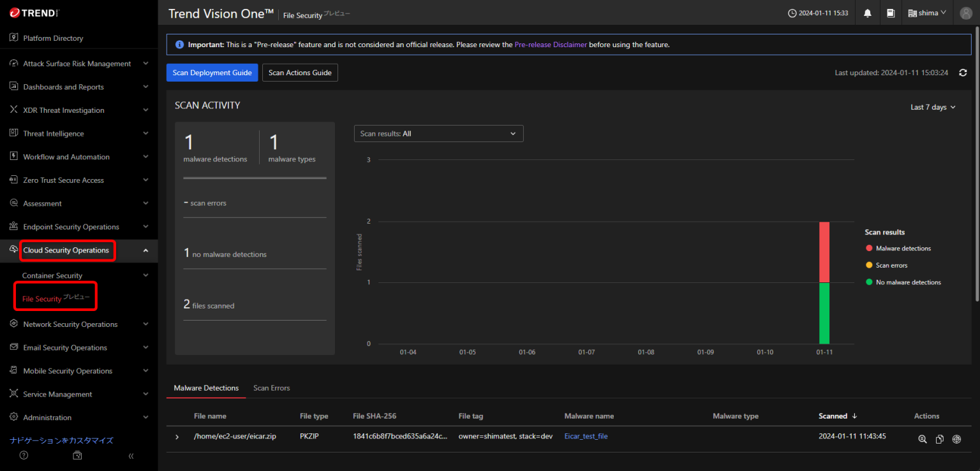Open the Threat Intelligence sidebar menu
Viewport: 980px width, 471px height.
pyautogui.click(x=54, y=133)
